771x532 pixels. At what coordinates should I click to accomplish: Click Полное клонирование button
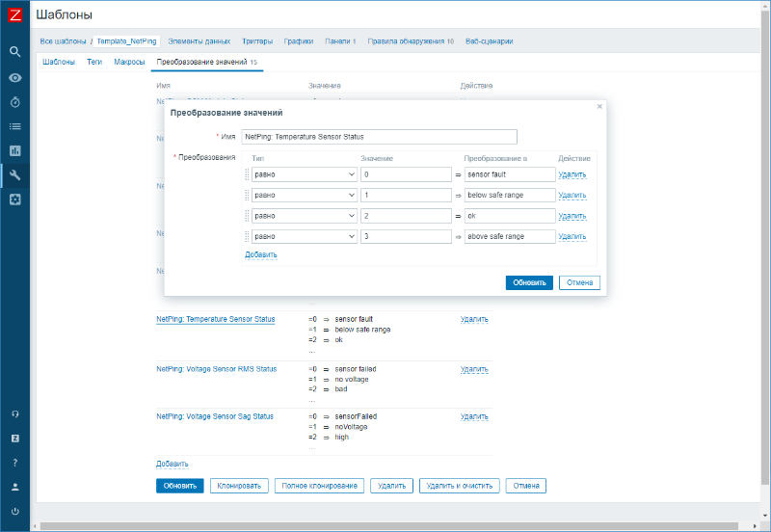319,486
